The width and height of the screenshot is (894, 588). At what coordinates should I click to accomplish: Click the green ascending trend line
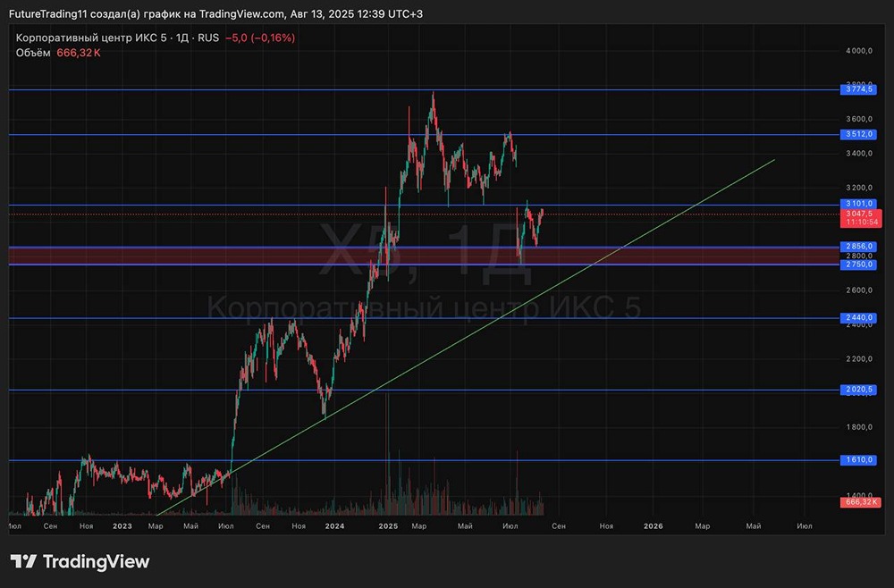point(468,337)
